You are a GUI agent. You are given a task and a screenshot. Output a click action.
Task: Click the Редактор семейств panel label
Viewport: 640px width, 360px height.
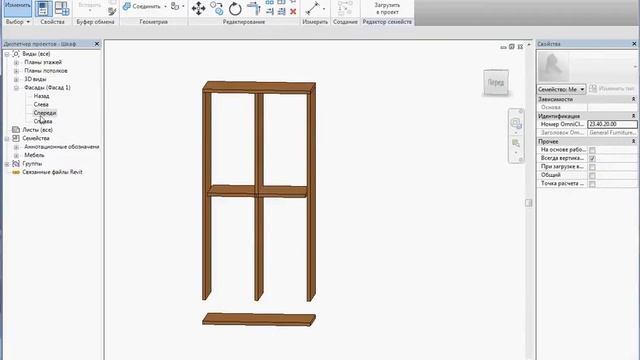pos(387,22)
